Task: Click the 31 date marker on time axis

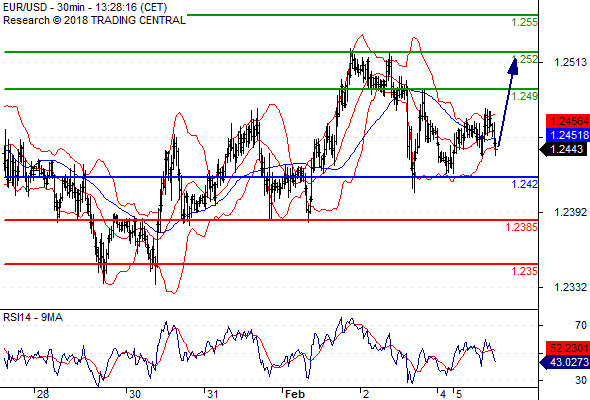Action: [212, 394]
